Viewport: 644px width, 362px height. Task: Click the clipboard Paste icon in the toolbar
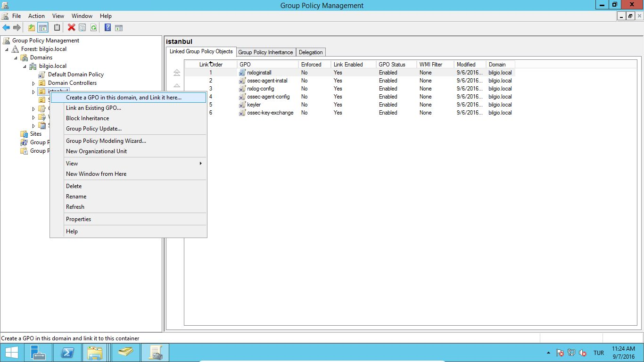(57, 28)
